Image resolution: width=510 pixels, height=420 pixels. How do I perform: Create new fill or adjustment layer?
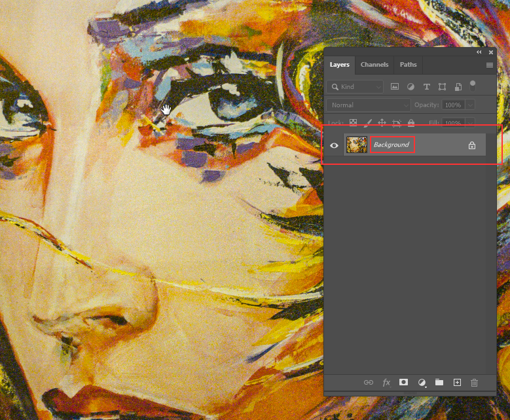click(422, 383)
